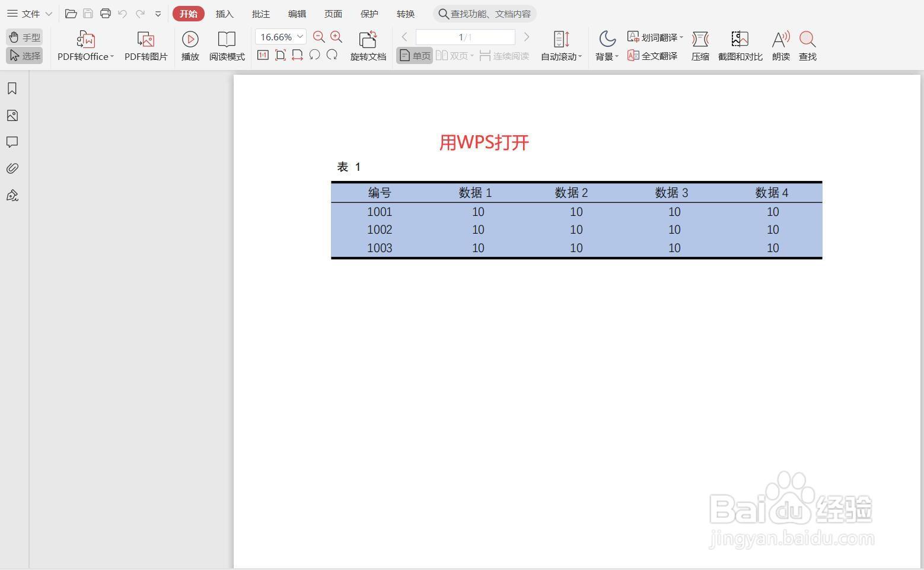Click the 表 1 caption
Screen dimensions: 924x570
tap(349, 167)
